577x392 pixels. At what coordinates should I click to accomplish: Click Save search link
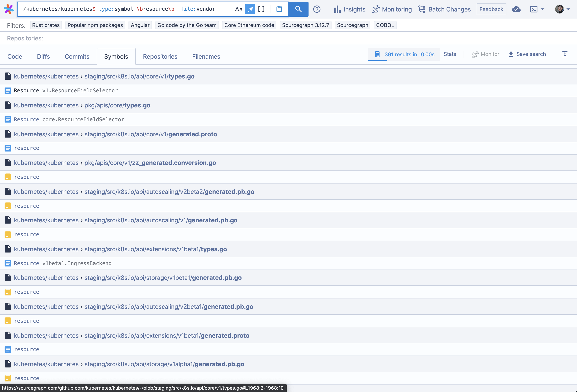coord(527,54)
